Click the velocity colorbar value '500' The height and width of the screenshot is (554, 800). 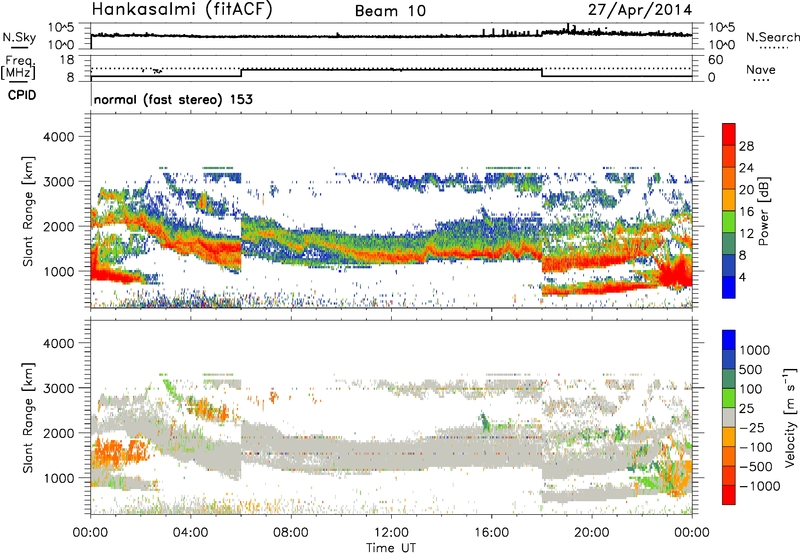751,369
